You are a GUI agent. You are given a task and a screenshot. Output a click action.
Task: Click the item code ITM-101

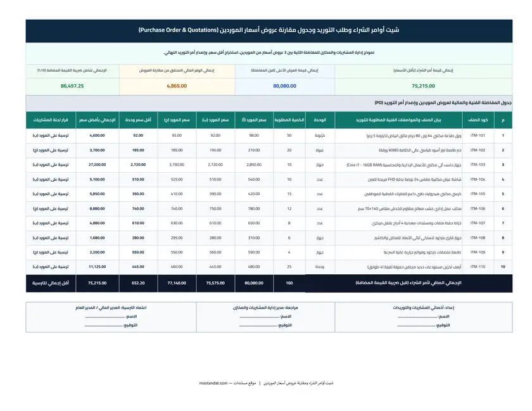tap(478, 136)
